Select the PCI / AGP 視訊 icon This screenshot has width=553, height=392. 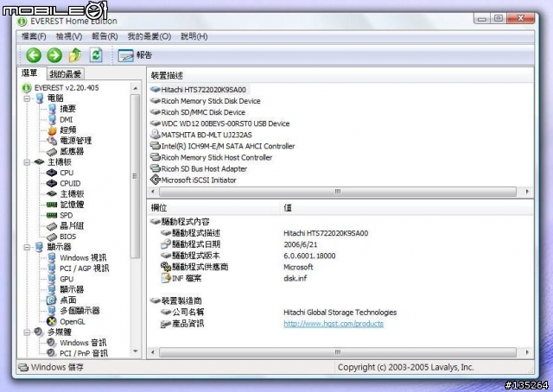click(52, 269)
